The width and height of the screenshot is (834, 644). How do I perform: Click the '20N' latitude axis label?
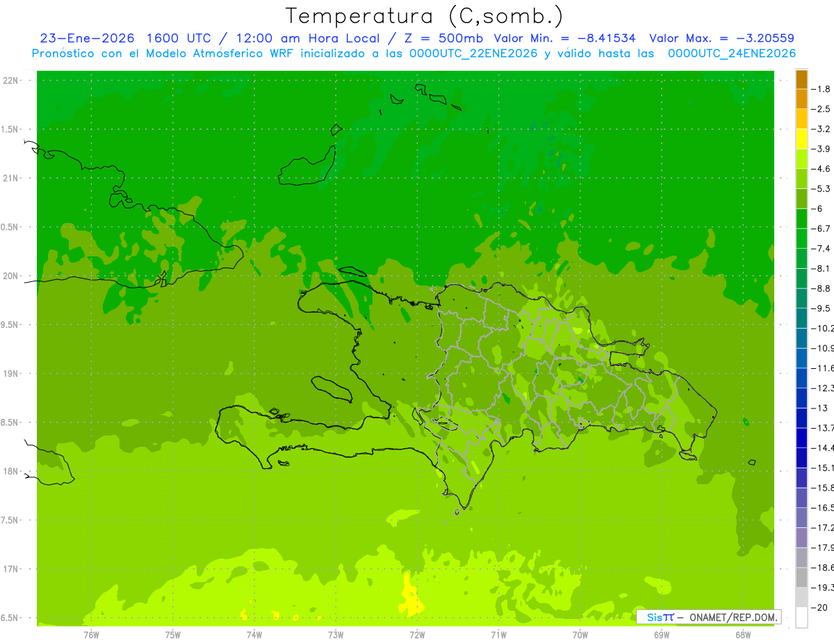(10, 276)
